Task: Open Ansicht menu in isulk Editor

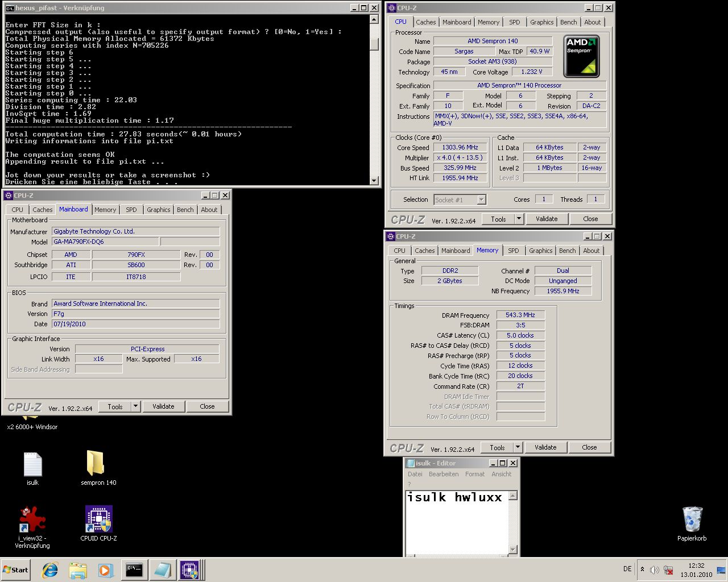Action: coord(501,474)
